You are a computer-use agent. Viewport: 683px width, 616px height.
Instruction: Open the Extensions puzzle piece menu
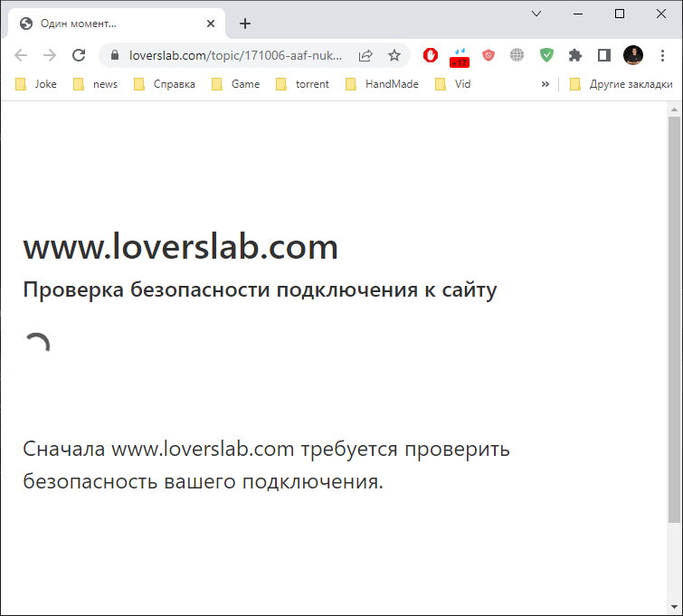(574, 55)
